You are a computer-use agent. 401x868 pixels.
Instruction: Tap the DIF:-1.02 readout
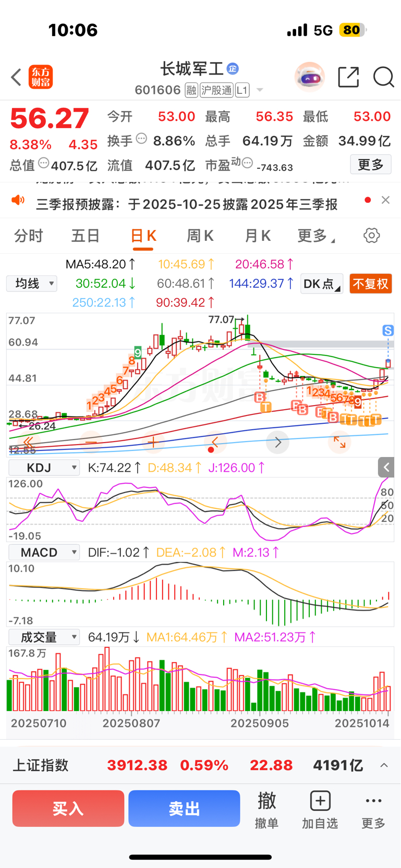click(119, 552)
